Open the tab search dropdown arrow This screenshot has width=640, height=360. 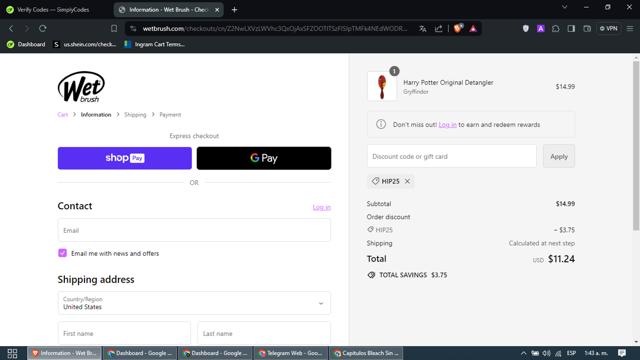564,7
